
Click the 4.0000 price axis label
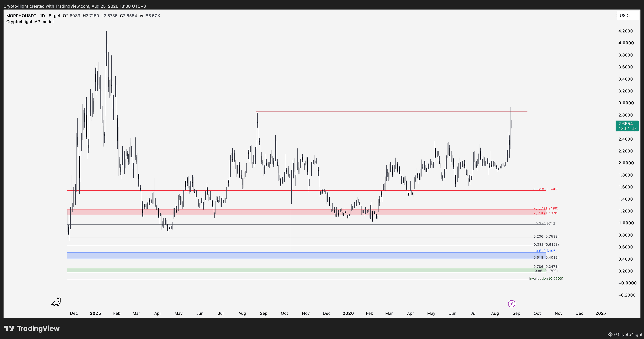coord(626,43)
